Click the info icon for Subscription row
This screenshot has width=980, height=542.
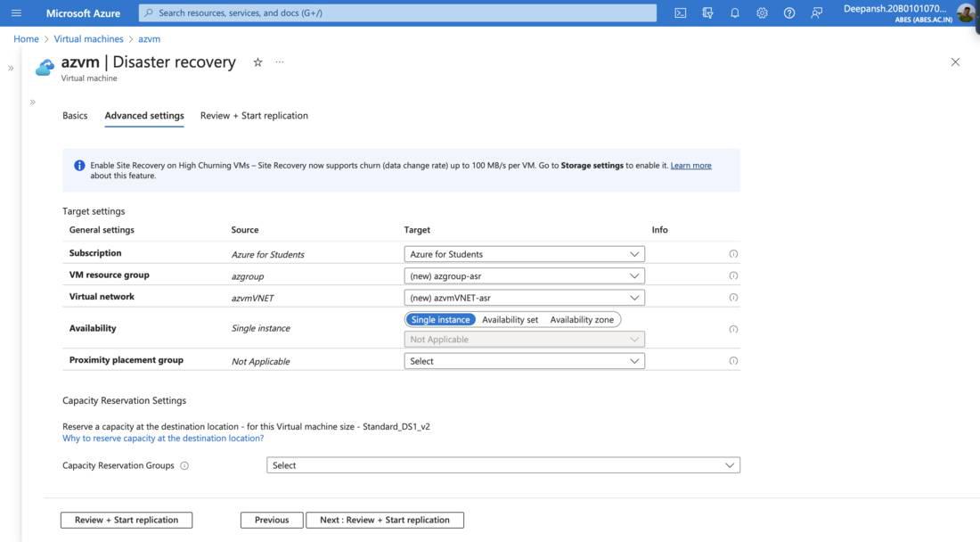point(733,254)
